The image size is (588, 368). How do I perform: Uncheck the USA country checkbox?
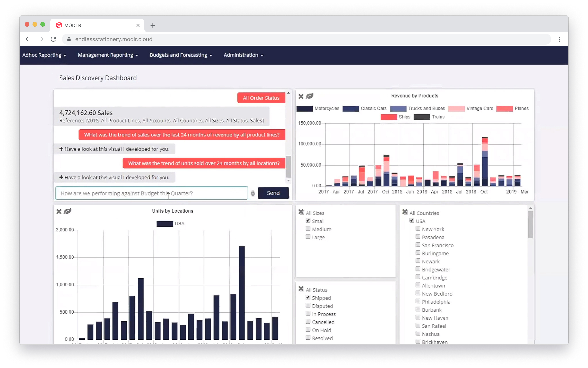click(412, 221)
